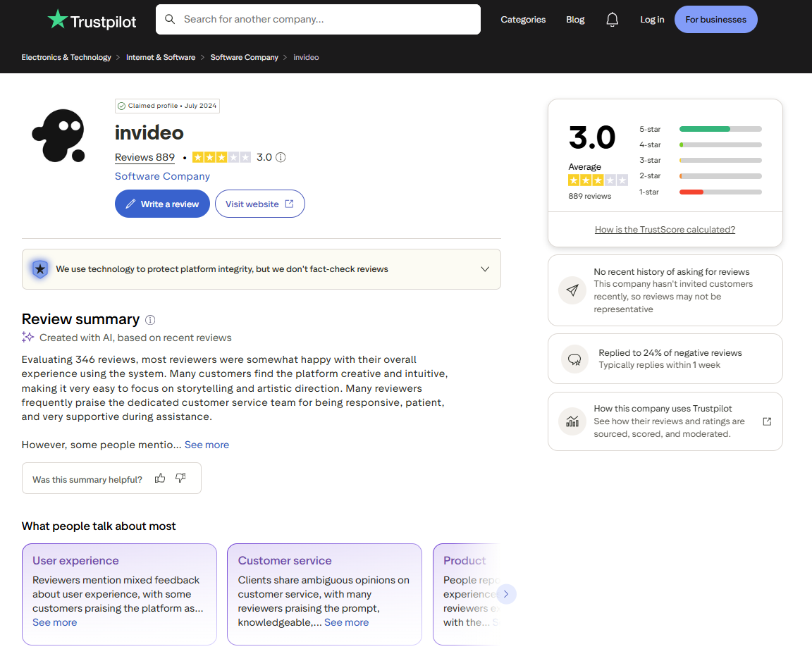Click the No recent history of asking card

(665, 290)
